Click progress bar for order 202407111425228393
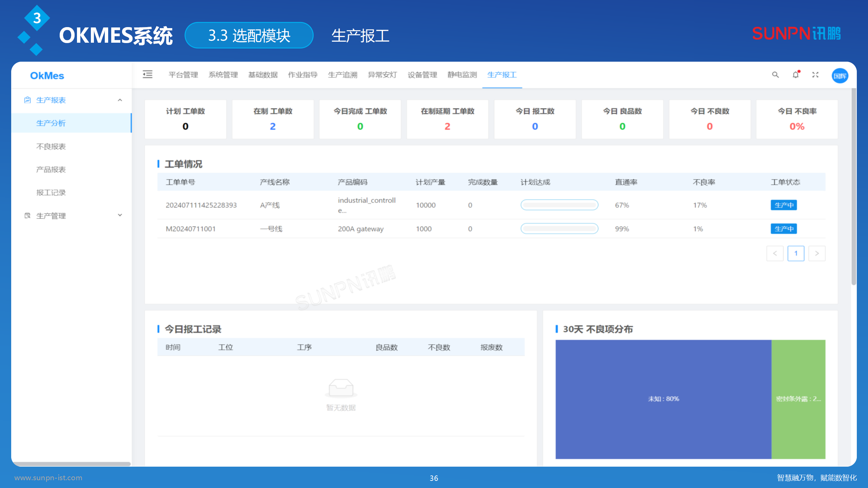The height and width of the screenshot is (488, 868). point(559,205)
